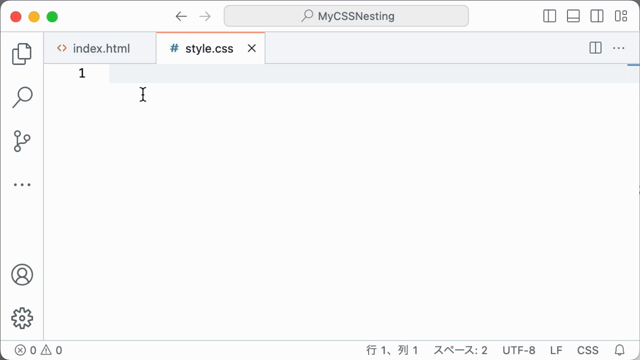Toggle the bottom panel layout button
The height and width of the screenshot is (360, 640).
coord(573,16)
